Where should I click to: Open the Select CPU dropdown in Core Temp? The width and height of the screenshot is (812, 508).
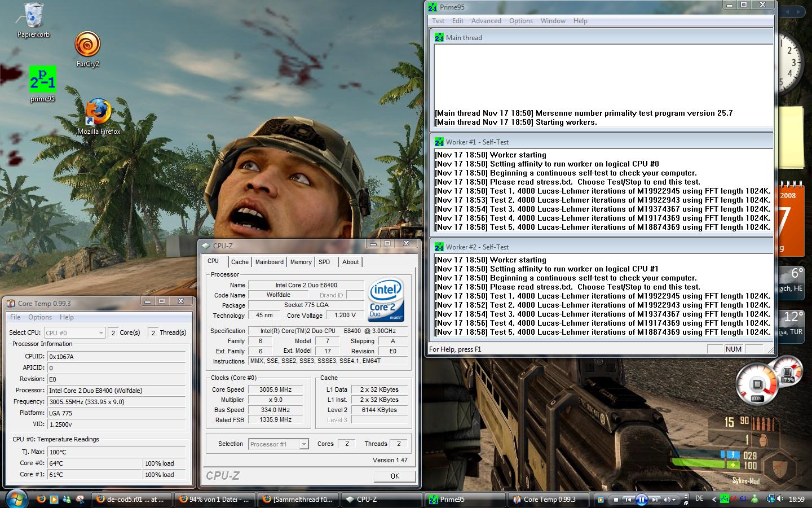coord(74,333)
